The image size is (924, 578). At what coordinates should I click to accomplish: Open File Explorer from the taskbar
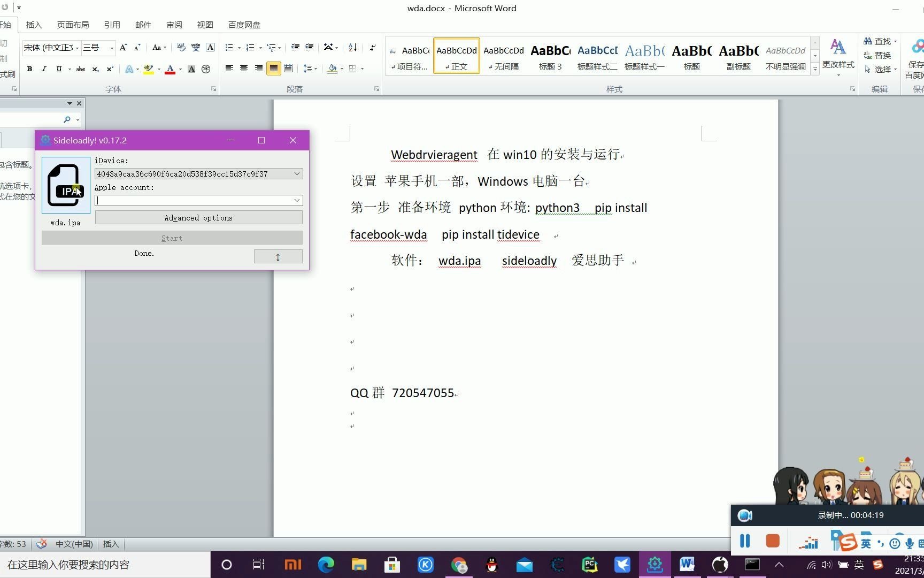click(359, 565)
